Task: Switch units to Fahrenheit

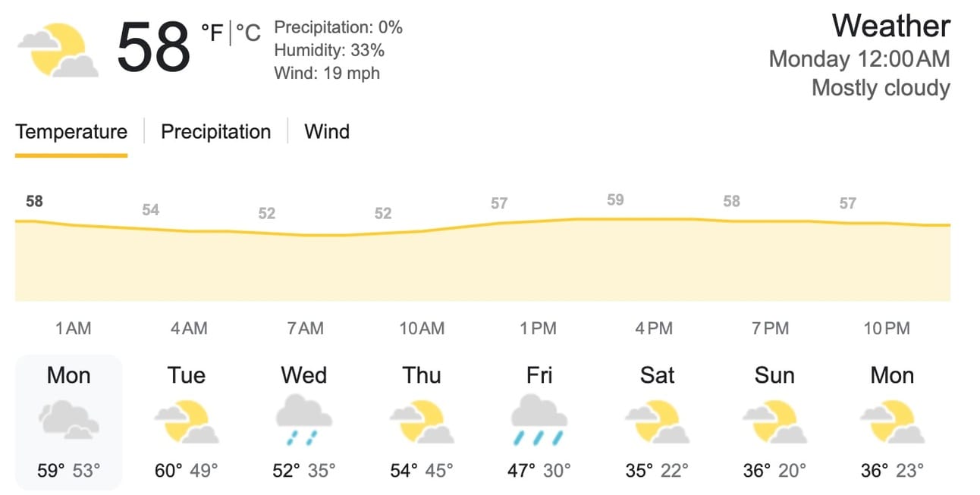Action: 212,33
